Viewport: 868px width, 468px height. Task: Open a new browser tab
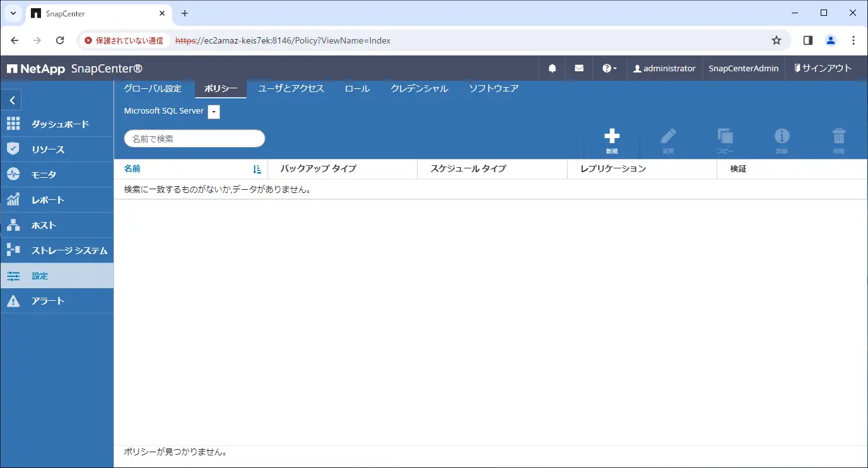pyautogui.click(x=184, y=13)
